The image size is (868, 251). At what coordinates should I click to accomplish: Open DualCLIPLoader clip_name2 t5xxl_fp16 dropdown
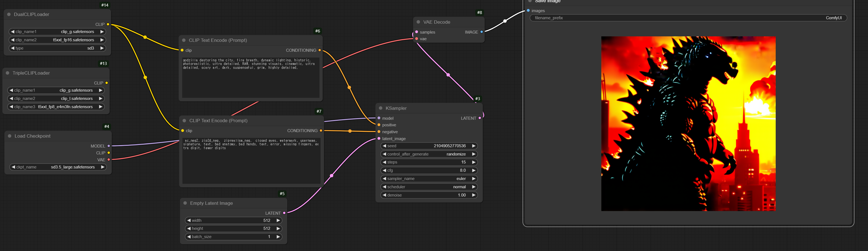[57, 40]
